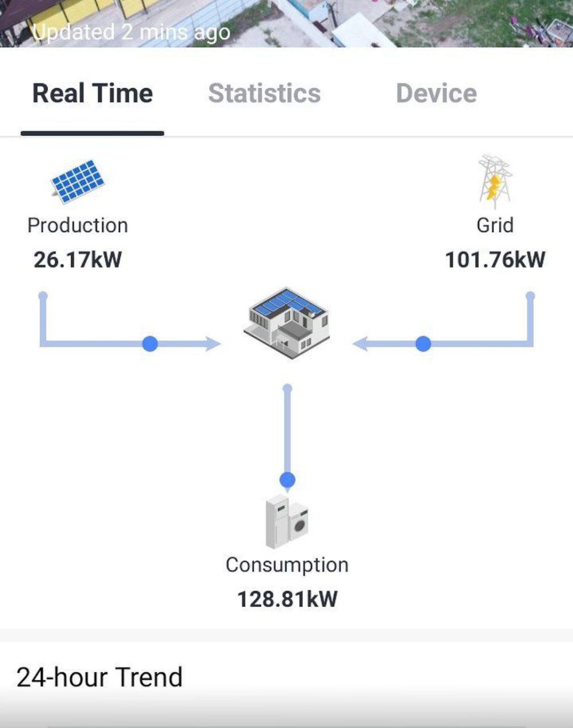Click the arrow pointing left toward house
This screenshot has width=573, height=728.
pos(362,344)
